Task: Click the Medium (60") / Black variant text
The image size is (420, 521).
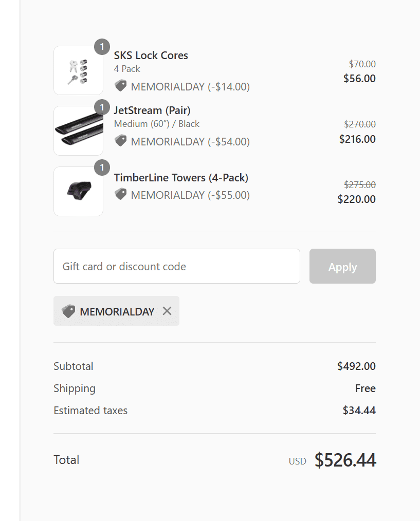Action: point(157,124)
